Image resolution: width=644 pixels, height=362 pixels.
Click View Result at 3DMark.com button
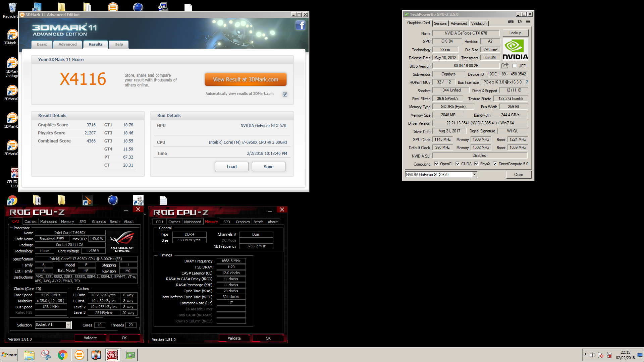point(246,79)
